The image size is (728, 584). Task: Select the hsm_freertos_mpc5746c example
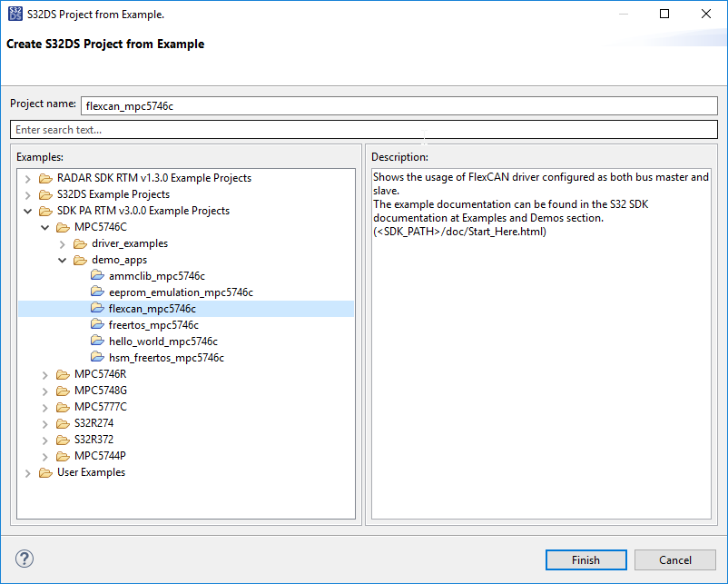(165, 358)
